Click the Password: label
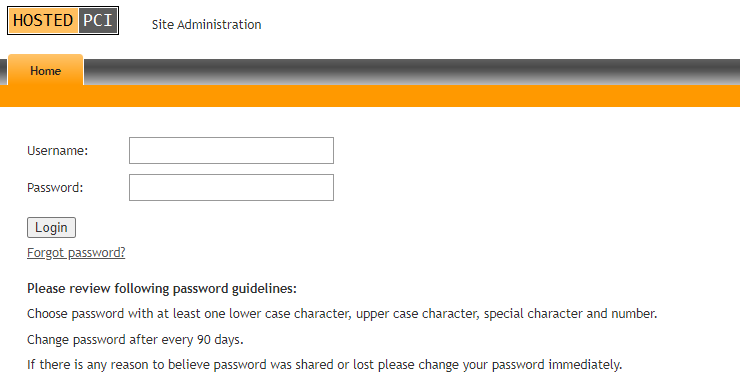Image resolution: width=740 pixels, height=392 pixels. coord(55,187)
